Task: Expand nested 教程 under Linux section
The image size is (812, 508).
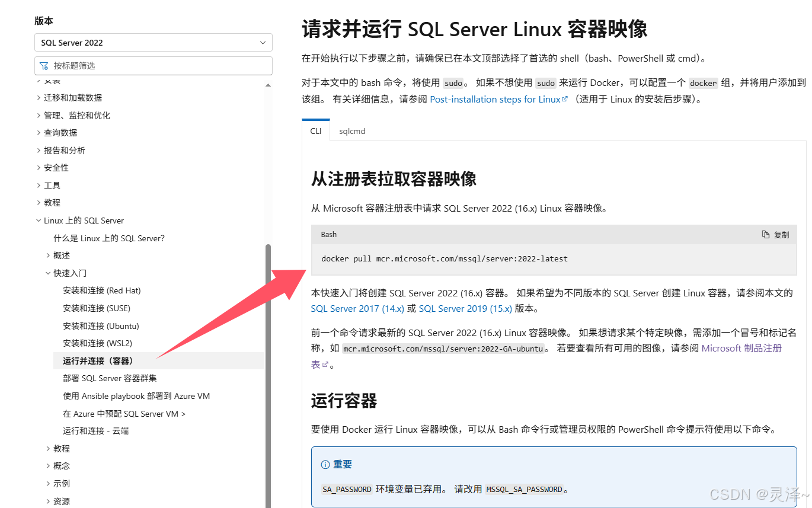Action: 62,449
